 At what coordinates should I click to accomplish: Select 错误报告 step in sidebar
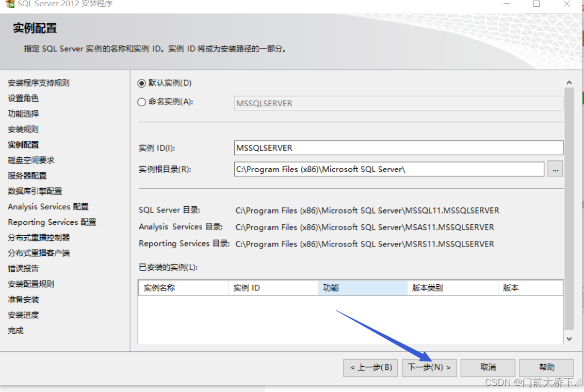point(23,269)
